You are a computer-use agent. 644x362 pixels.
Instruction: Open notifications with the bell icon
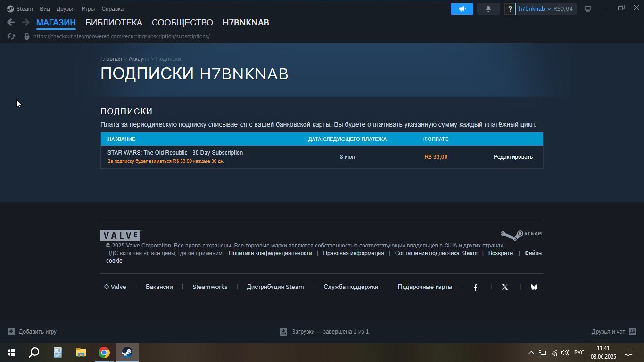(488, 9)
